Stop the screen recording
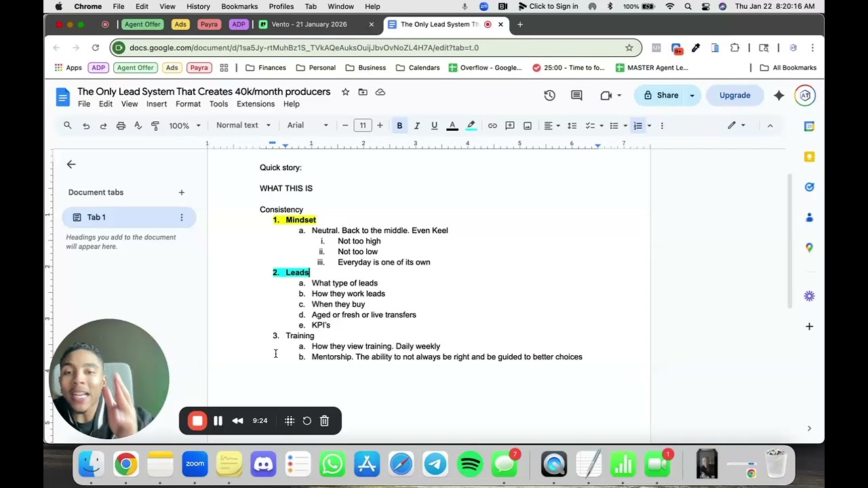Screen dimensions: 868x488 coord(197,421)
